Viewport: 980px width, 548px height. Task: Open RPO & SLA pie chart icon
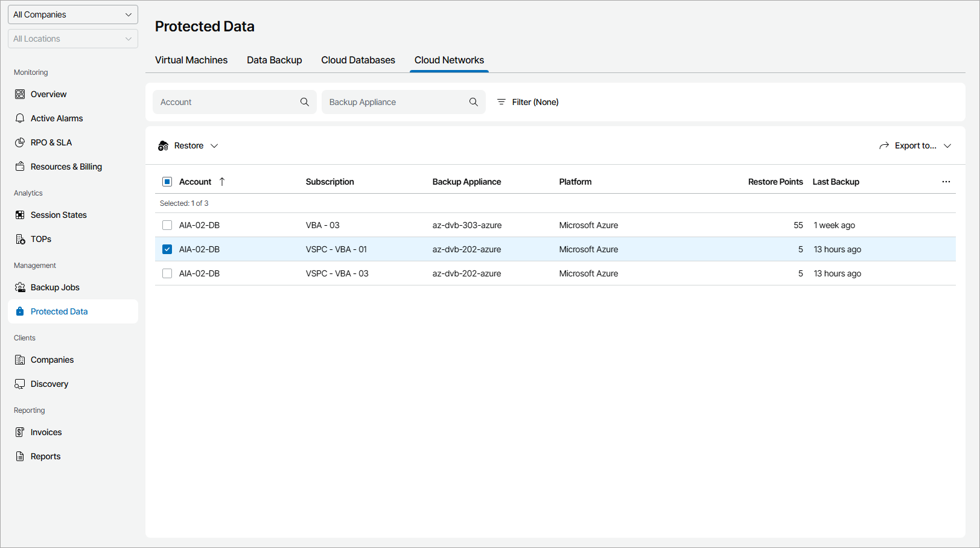coord(20,142)
